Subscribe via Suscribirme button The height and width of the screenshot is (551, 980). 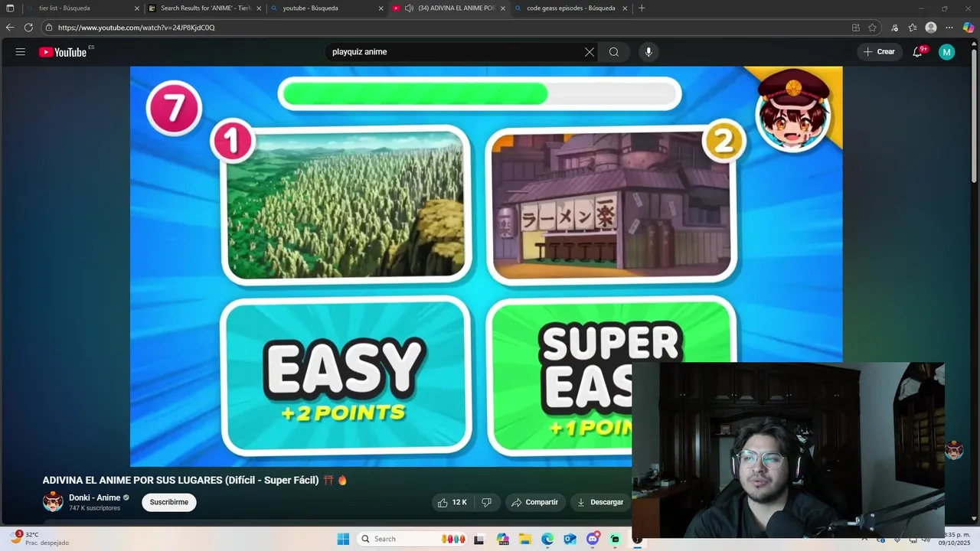click(169, 502)
